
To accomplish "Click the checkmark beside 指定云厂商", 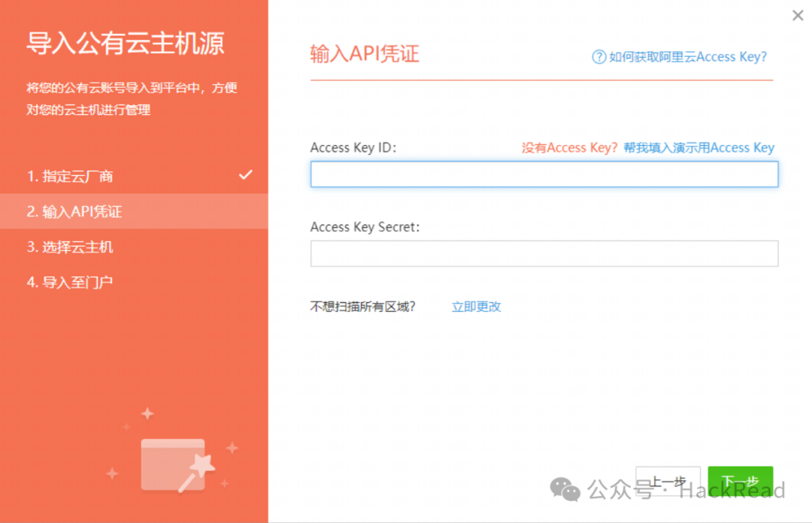I will tap(245, 175).
